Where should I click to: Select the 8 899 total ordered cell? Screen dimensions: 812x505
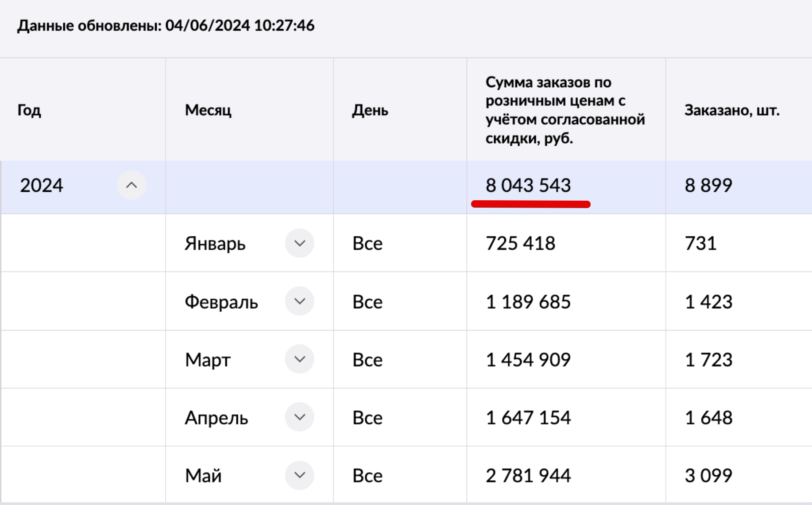(708, 185)
